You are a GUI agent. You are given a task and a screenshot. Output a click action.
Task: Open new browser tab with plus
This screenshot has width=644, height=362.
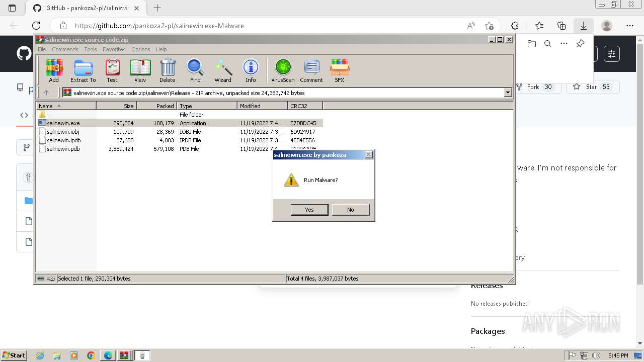157,8
